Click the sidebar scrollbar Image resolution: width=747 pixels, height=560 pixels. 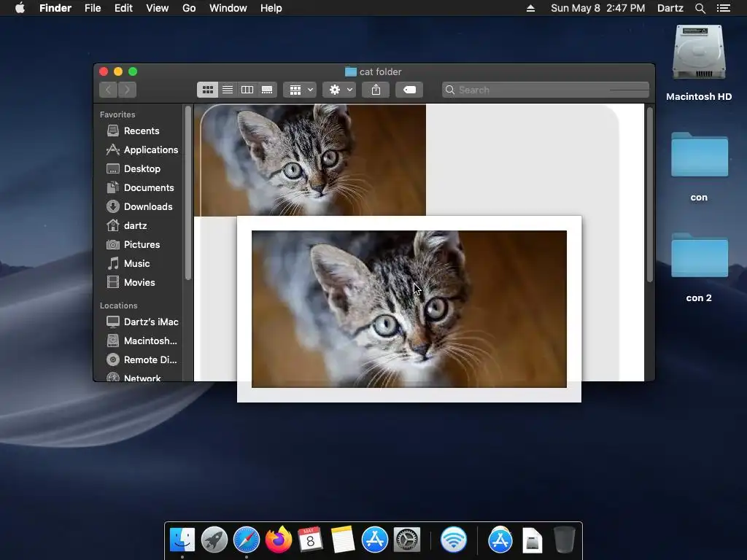coord(188,192)
